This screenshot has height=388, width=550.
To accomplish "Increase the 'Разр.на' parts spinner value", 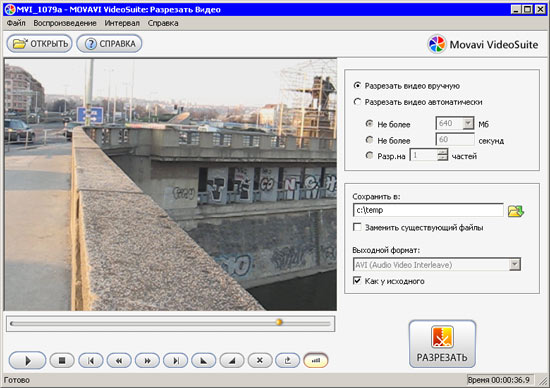I will click(443, 152).
